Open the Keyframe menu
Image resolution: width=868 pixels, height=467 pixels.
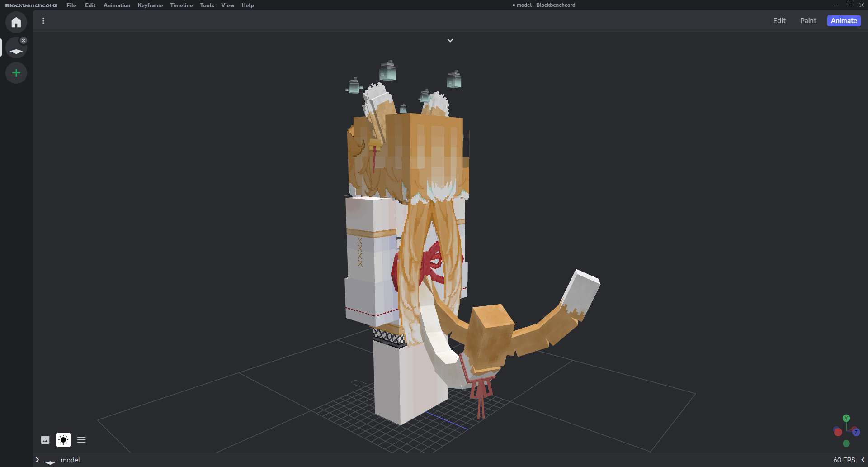(x=150, y=5)
